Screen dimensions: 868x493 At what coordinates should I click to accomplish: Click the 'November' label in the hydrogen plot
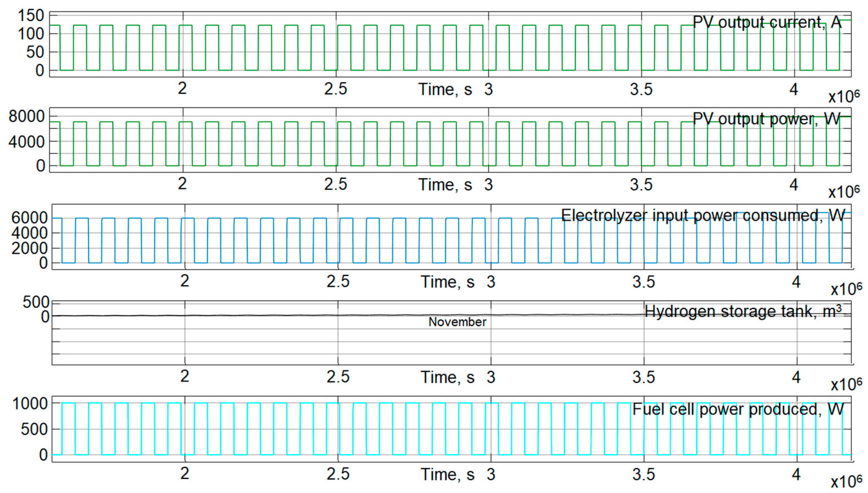pyautogui.click(x=457, y=322)
